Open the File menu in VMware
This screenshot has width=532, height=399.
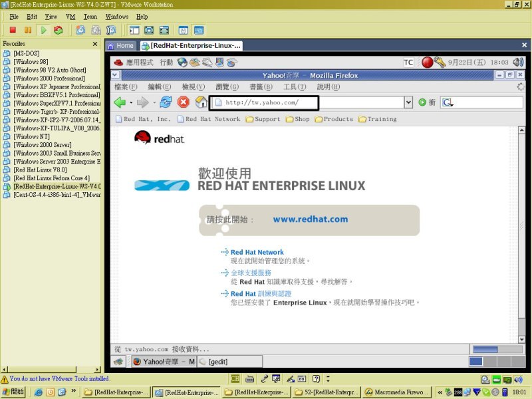tap(14, 17)
